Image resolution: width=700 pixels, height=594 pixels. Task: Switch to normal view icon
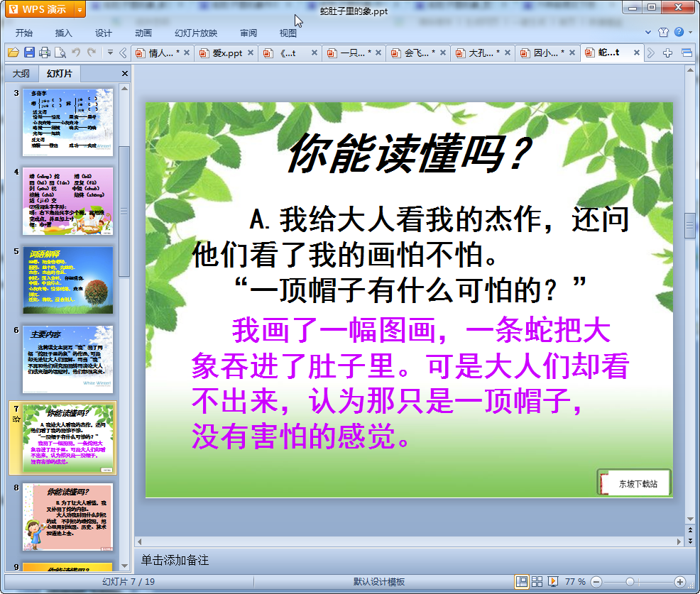521,581
